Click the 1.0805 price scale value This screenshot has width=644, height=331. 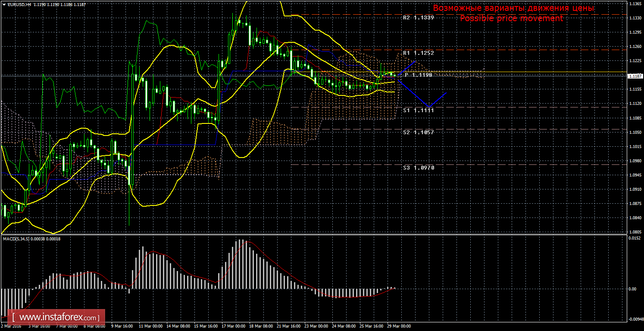point(634,232)
